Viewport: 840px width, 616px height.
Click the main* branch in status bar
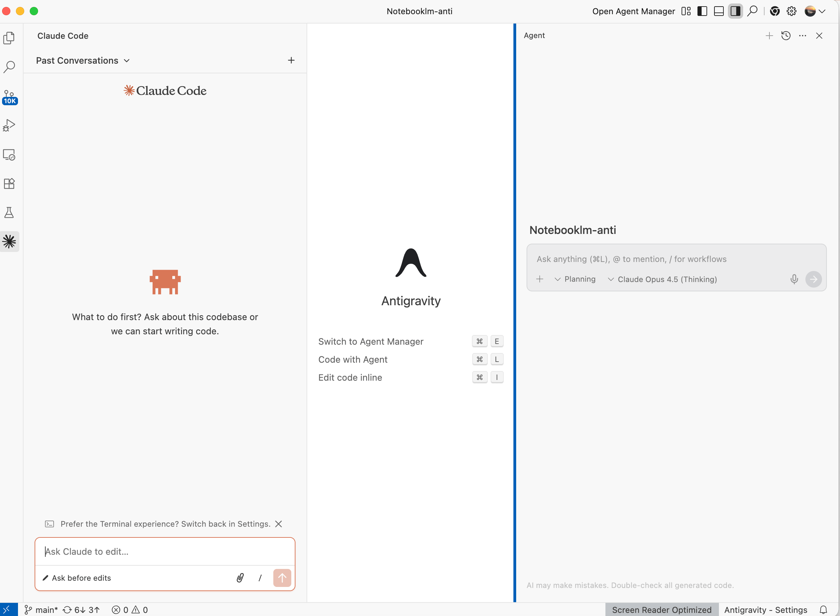click(x=41, y=610)
